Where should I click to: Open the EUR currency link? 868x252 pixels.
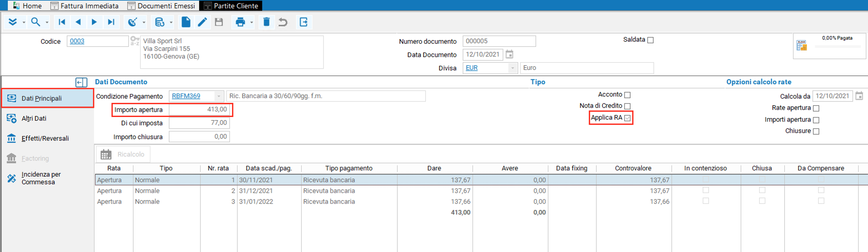pos(471,68)
